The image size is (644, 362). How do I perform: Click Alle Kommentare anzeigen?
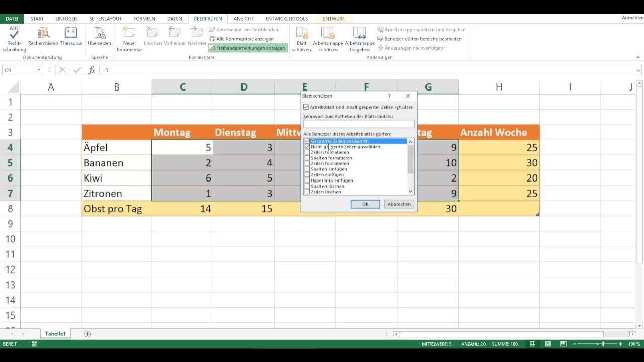pyautogui.click(x=242, y=39)
